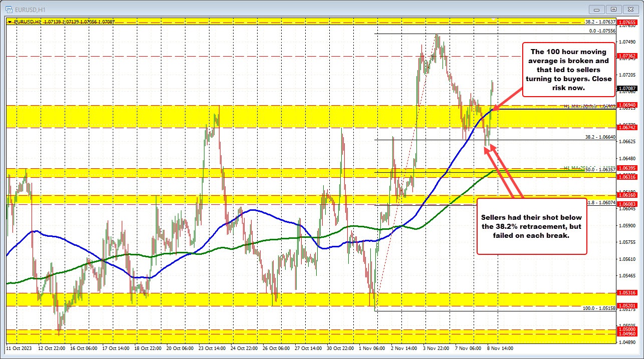
Task: Click the Fibonacci label 38.2 - 1.07637
Action: pyautogui.click(x=600, y=22)
